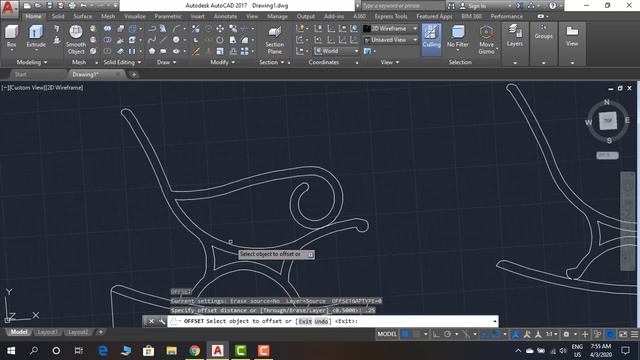Switch to the Home ribbon tab
Screen dimensions: 640x360
pos(33,16)
